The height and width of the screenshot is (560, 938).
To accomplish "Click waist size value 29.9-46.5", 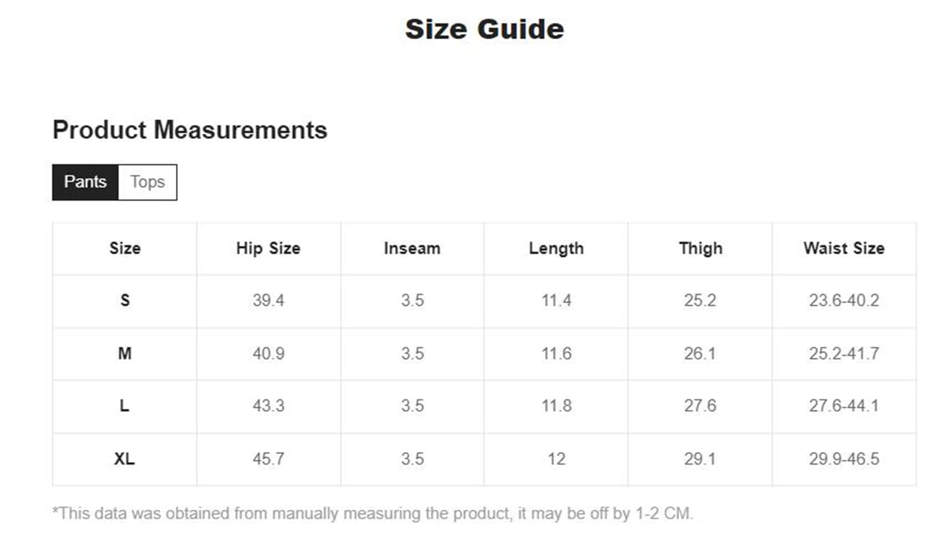I will pyautogui.click(x=844, y=459).
